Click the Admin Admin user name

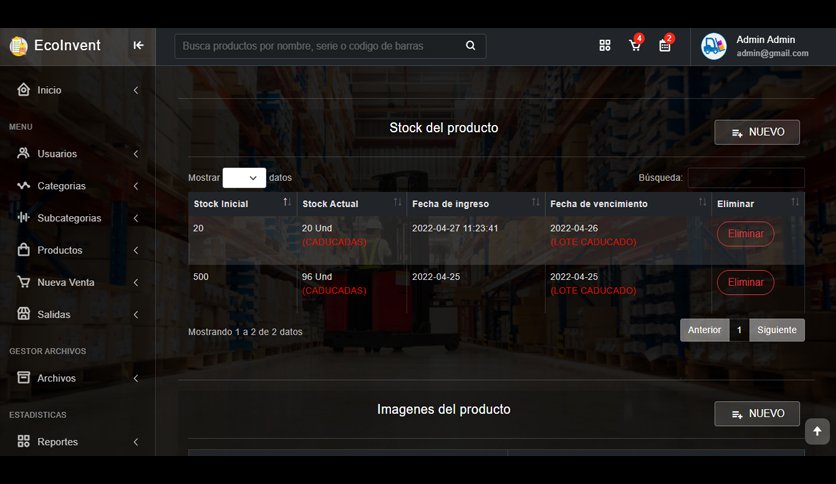point(766,39)
